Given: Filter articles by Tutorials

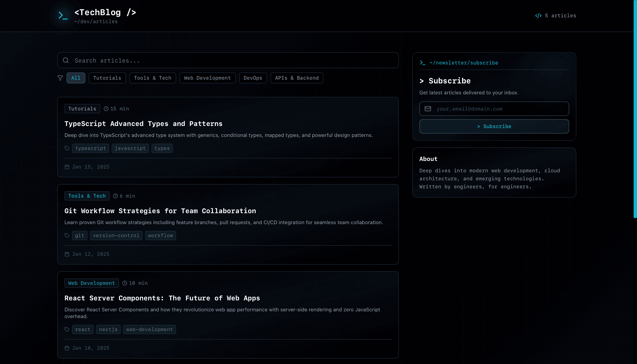Looking at the screenshot, I should tap(107, 78).
